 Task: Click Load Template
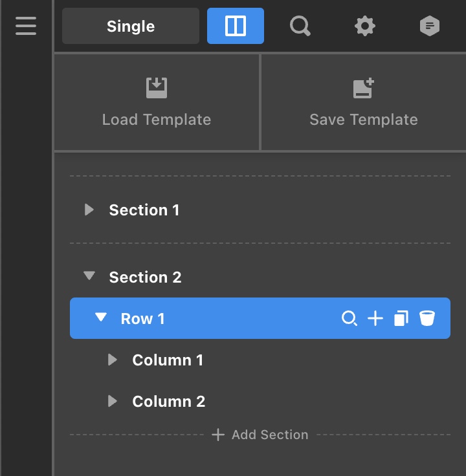(157, 103)
